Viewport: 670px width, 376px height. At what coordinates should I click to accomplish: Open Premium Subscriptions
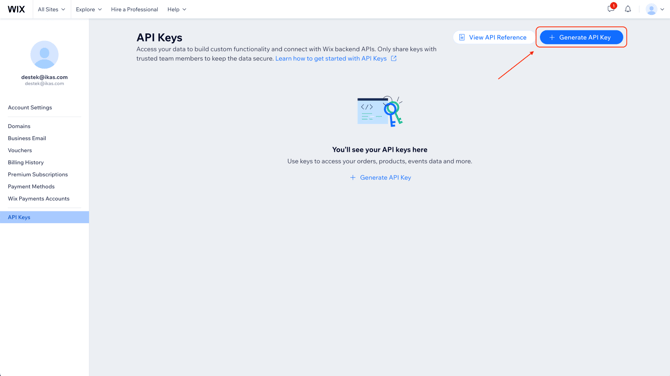click(x=38, y=174)
